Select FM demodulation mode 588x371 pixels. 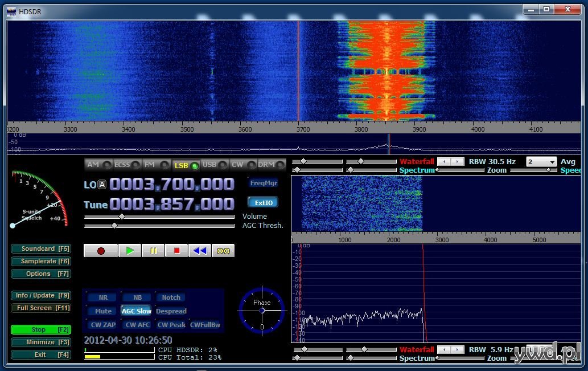pos(157,165)
